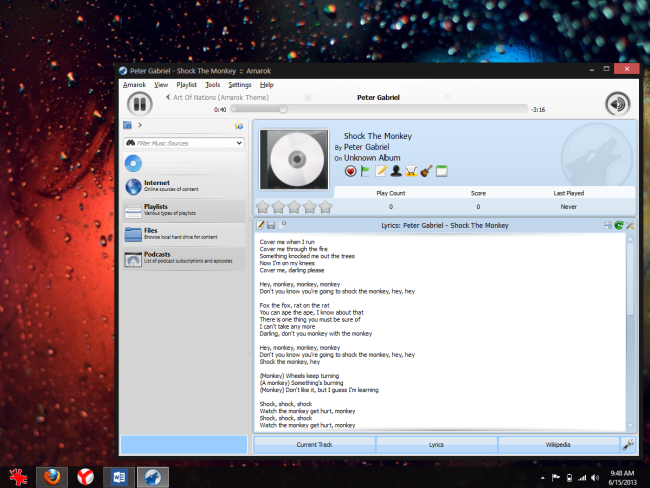The height and width of the screenshot is (488, 650).
Task: Click the bookmark star icon in browser panel
Action: pyautogui.click(x=238, y=125)
